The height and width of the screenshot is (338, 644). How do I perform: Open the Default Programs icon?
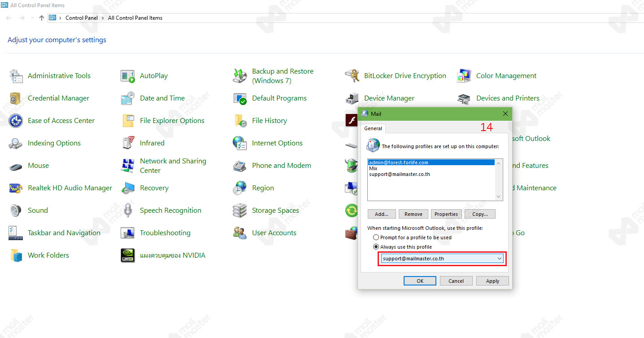[240, 98]
